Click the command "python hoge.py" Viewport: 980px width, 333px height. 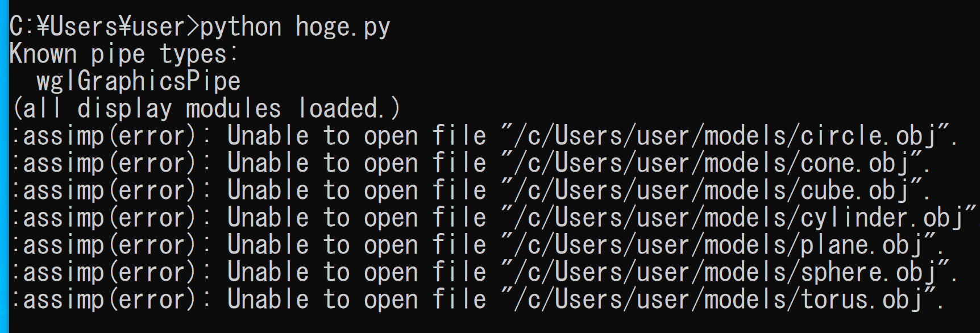click(x=295, y=27)
